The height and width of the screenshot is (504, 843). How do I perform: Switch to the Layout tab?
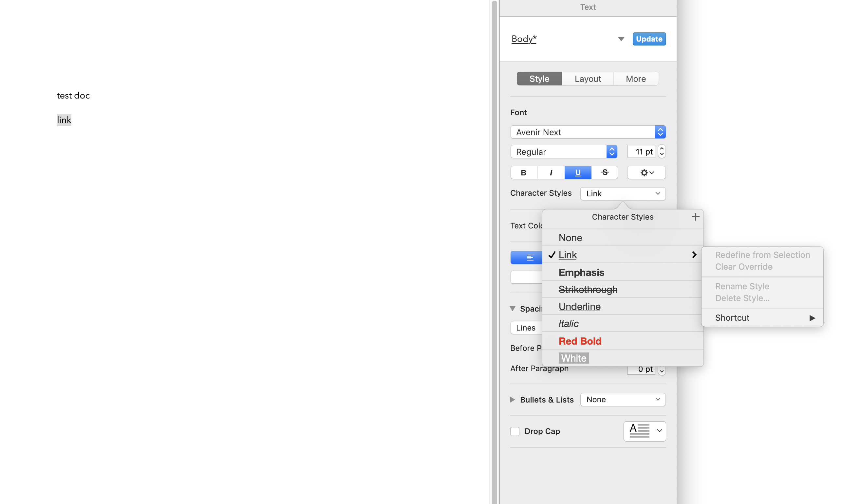(x=588, y=79)
